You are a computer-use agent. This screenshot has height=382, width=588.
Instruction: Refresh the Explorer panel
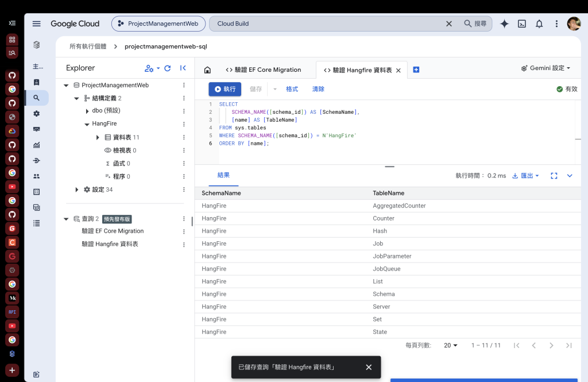click(x=168, y=68)
